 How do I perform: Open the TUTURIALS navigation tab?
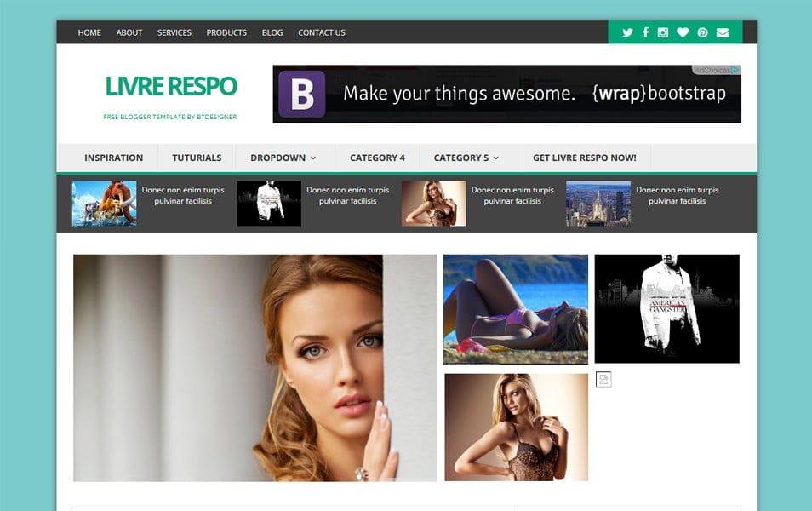[x=197, y=158]
